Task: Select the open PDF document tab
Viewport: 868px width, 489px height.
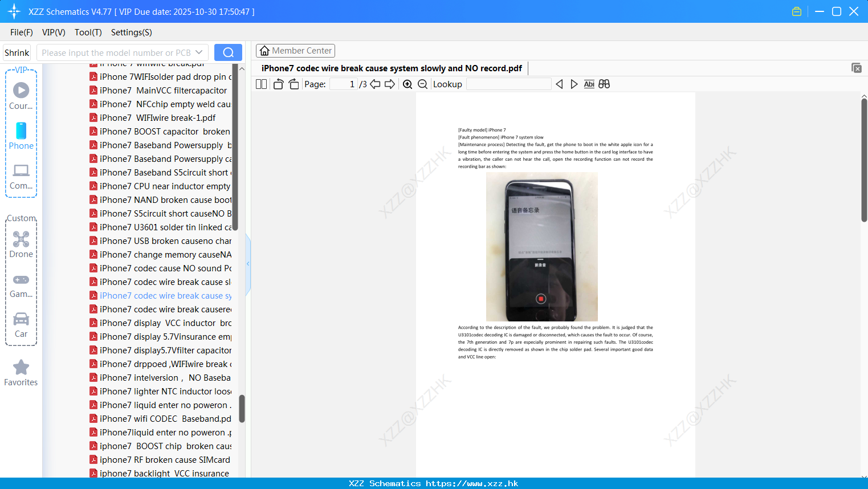Action: (392, 68)
